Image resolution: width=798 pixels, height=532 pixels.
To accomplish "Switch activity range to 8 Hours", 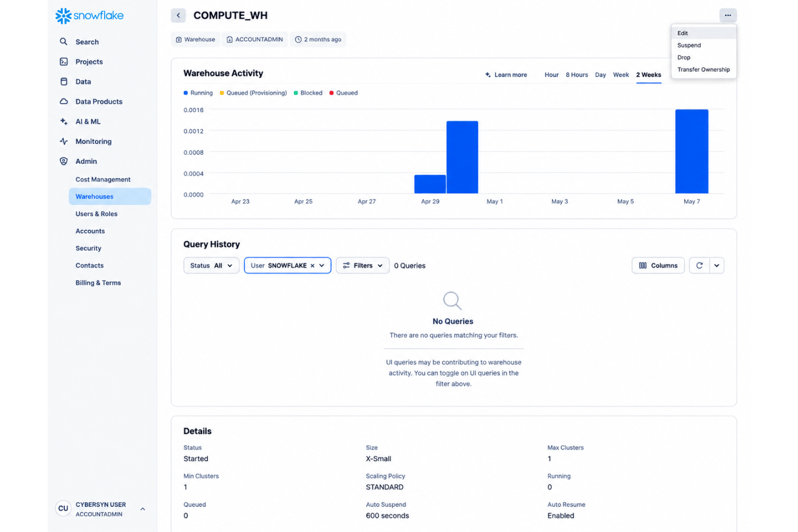I will point(577,75).
